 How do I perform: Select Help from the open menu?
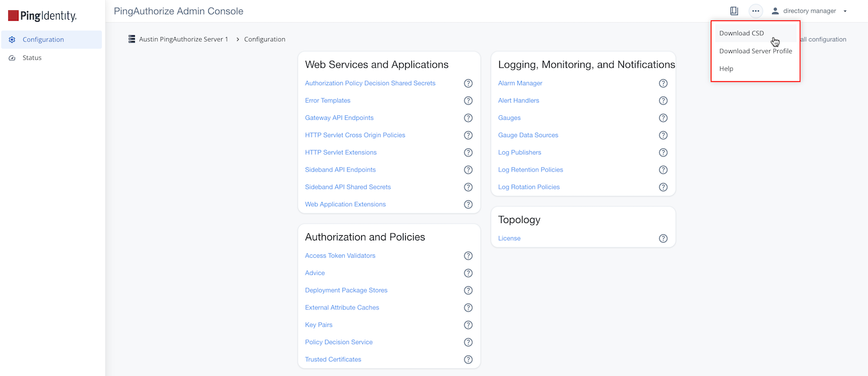(x=726, y=68)
